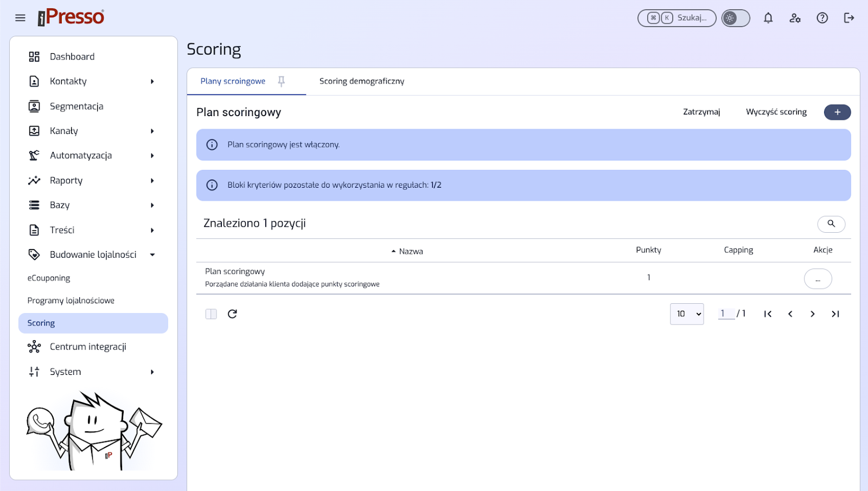Click the refresh table icon
This screenshot has width=868, height=491.
[232, 314]
